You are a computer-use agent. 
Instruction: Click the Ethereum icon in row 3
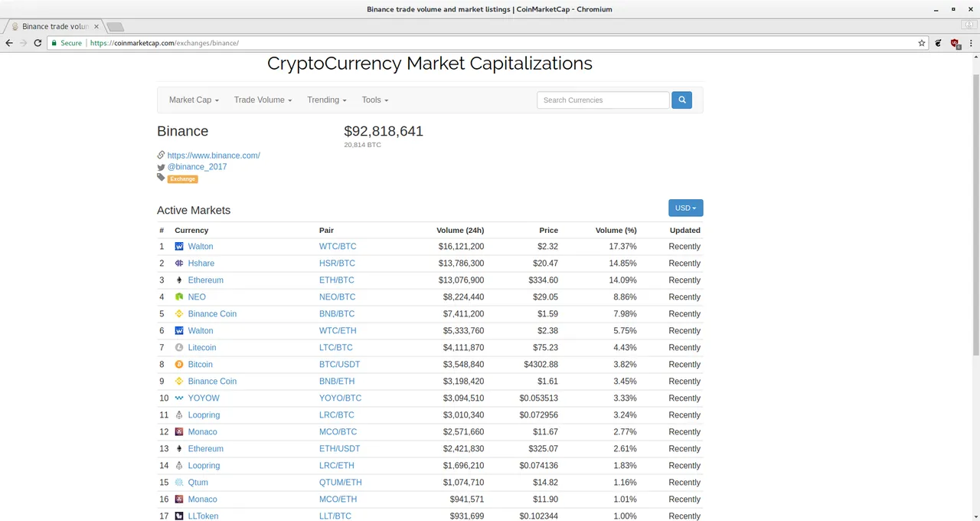(179, 280)
